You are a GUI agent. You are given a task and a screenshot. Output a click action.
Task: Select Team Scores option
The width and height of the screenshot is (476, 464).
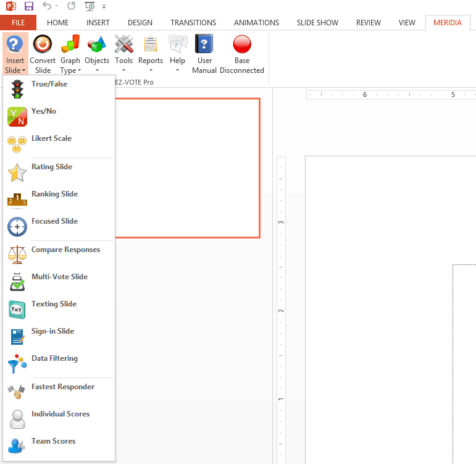pyautogui.click(x=59, y=447)
